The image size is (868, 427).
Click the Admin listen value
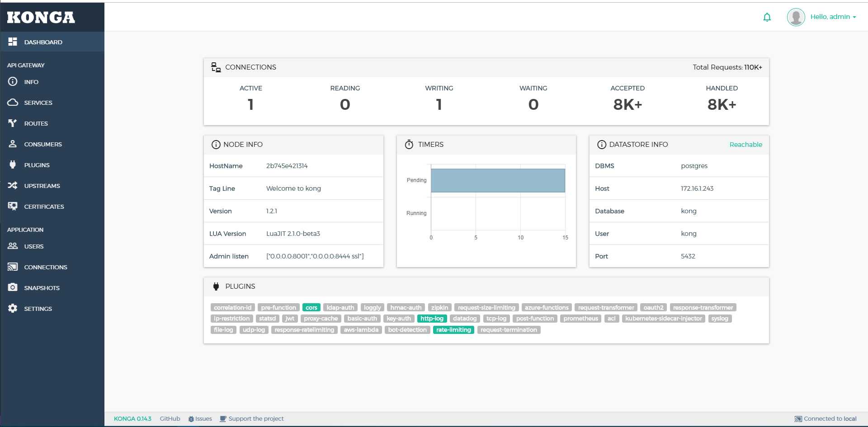pyautogui.click(x=315, y=256)
